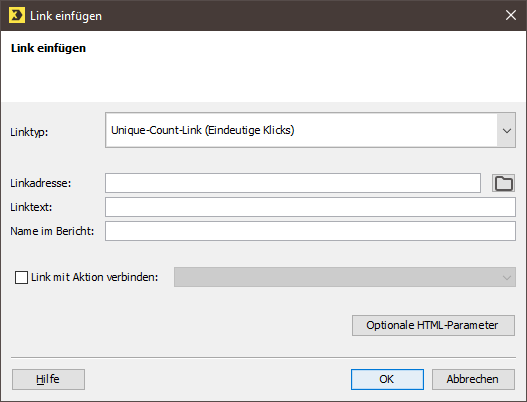This screenshot has height=402, width=527.
Task: Select the Unique-Count-Link (Eindeutige Klicks) combo box
Action: coord(310,130)
